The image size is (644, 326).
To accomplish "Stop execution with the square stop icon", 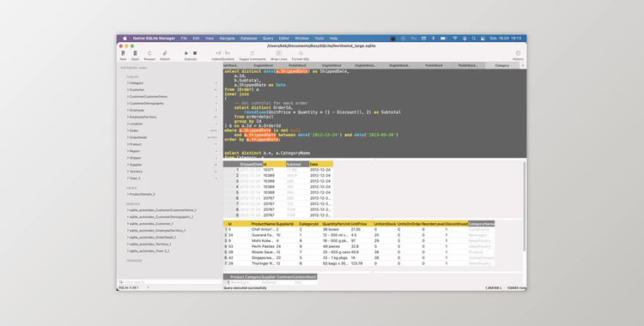I will coord(195,53).
